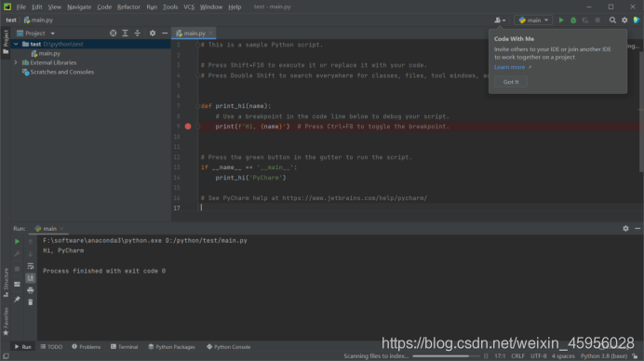
Task: Open IDE settings gear in top toolbar
Action: (624, 20)
